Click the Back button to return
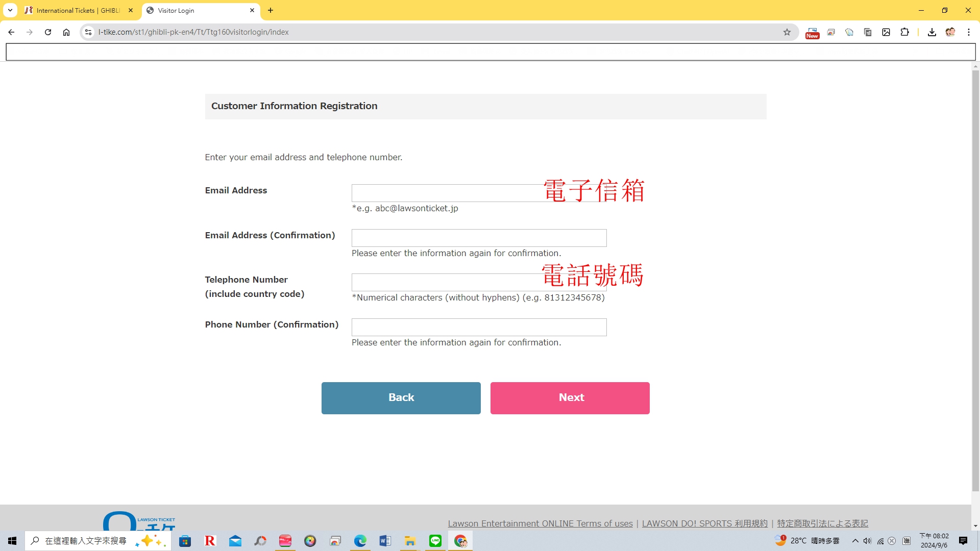The image size is (980, 551). 401,397
